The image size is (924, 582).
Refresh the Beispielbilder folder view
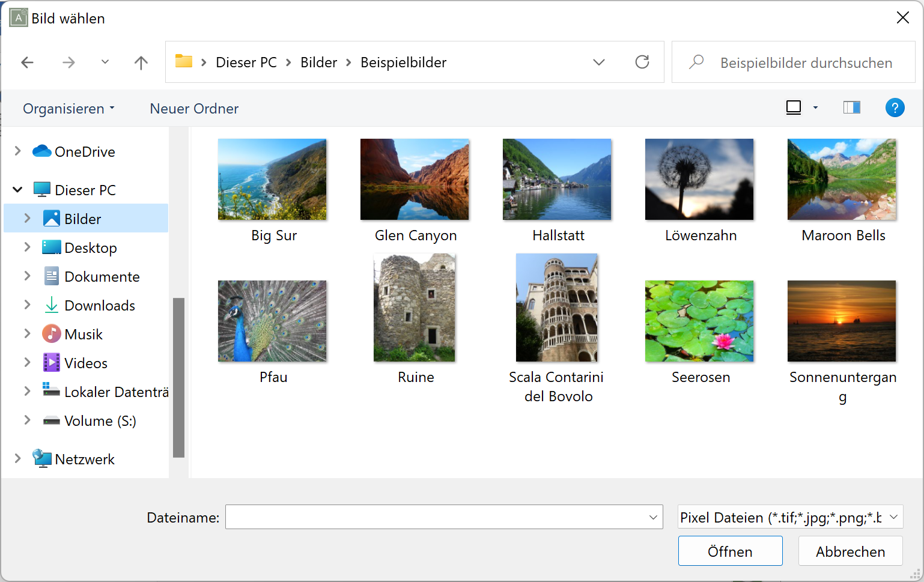(642, 62)
